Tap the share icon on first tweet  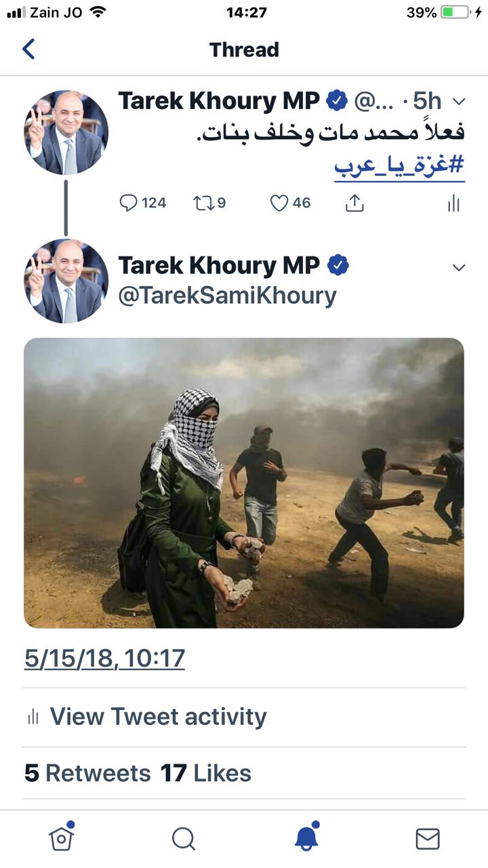[354, 203]
